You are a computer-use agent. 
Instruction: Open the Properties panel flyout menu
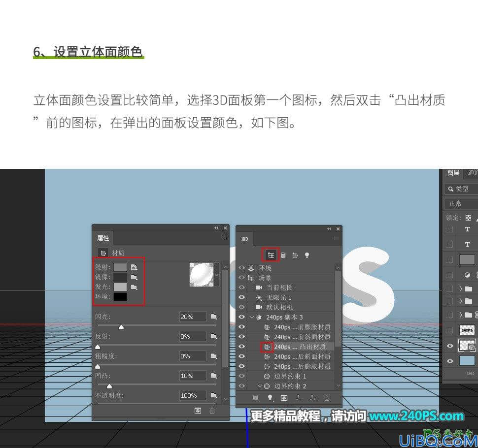tap(224, 238)
